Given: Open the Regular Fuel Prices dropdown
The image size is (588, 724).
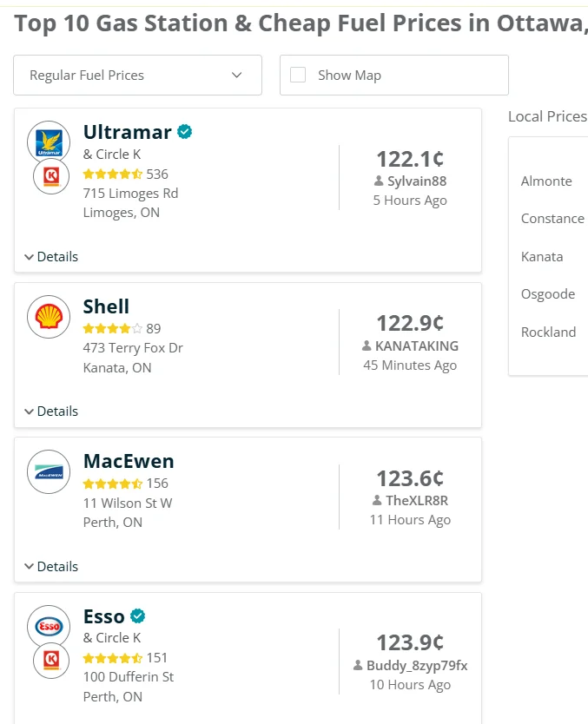Looking at the screenshot, I should (x=137, y=76).
